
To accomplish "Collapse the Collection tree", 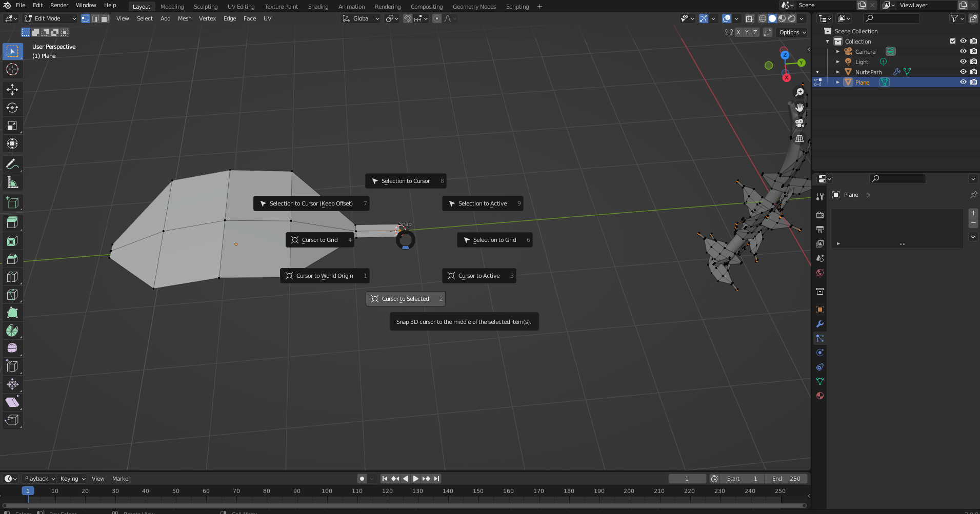I will [x=827, y=42].
